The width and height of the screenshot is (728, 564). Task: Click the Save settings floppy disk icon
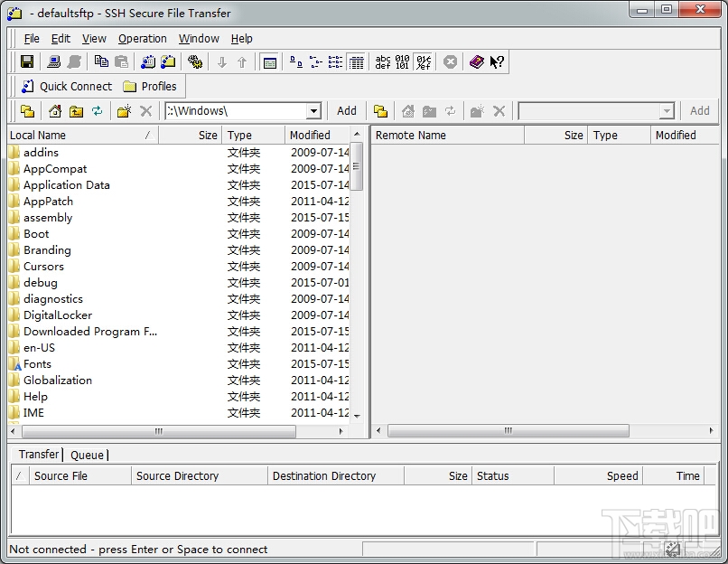coord(27,61)
